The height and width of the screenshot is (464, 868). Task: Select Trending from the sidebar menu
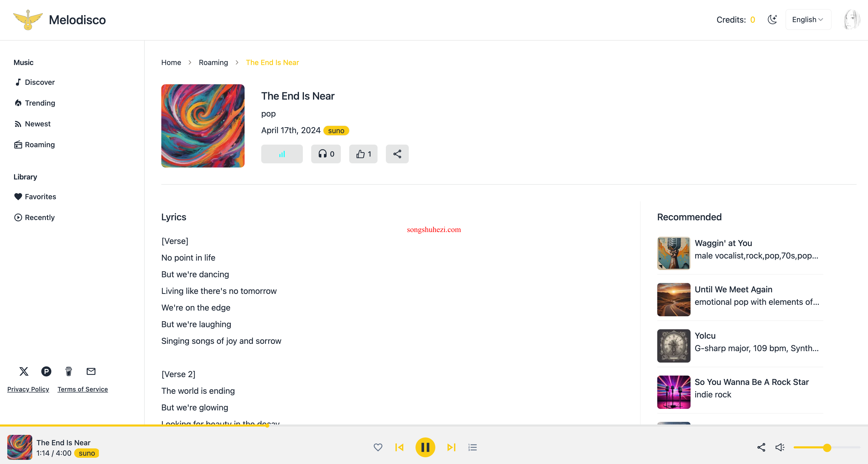point(40,103)
